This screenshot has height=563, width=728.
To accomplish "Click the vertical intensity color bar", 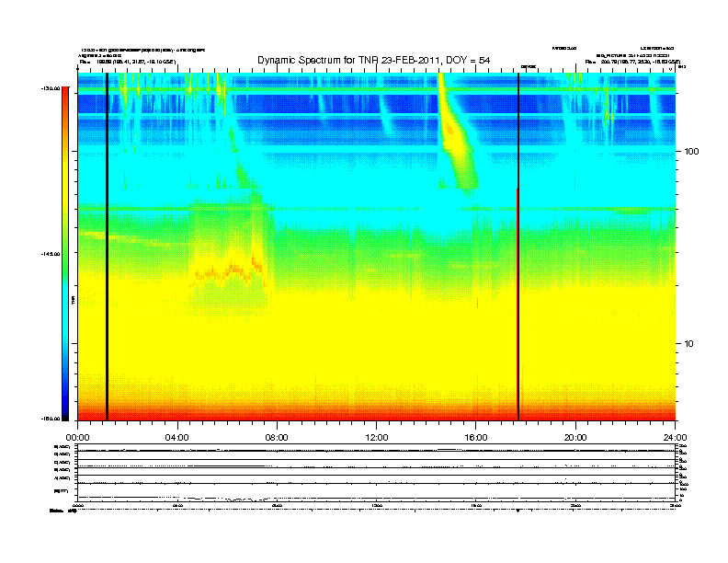I will [x=65, y=254].
